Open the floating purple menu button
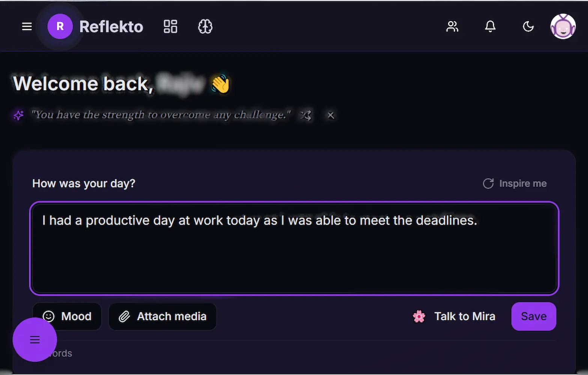This screenshot has height=375, width=588. [x=35, y=339]
